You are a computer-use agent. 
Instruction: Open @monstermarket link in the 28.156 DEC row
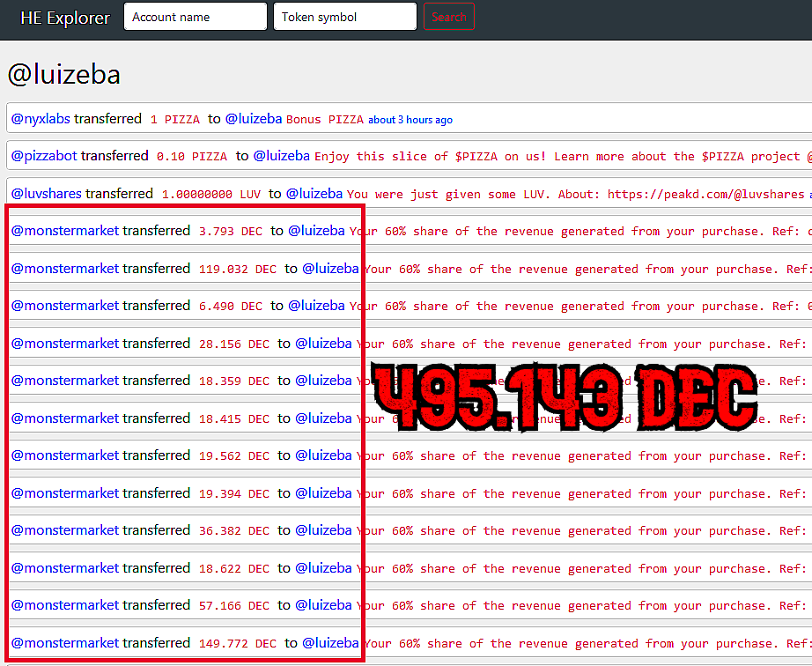[65, 344]
